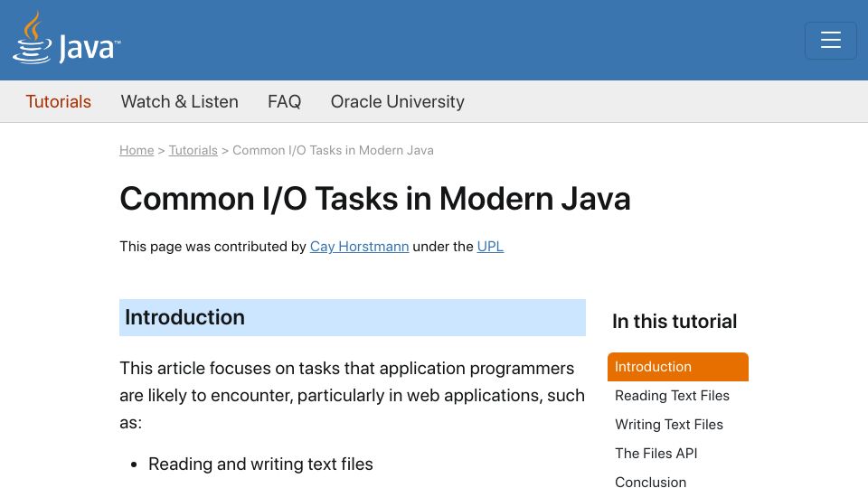
Task: Click the Introduction section heading
Action: (x=352, y=317)
